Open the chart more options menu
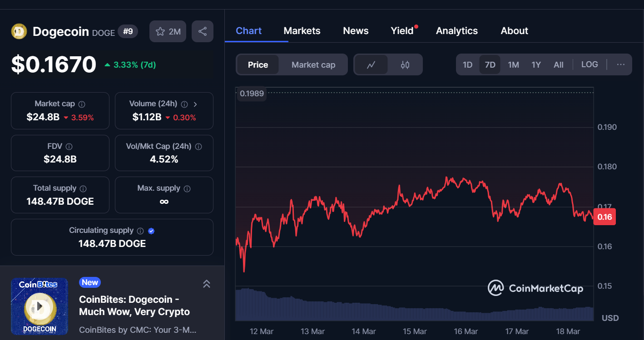This screenshot has width=644, height=340. pyautogui.click(x=621, y=64)
